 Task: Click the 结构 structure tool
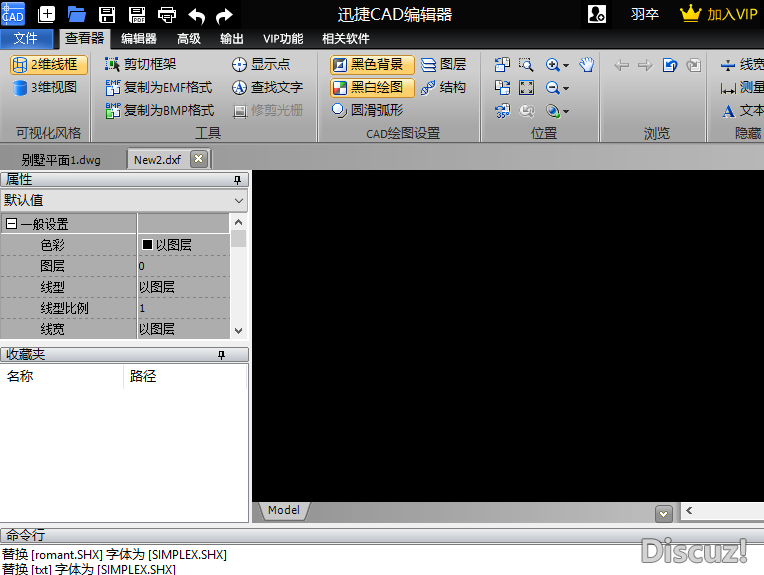point(443,88)
